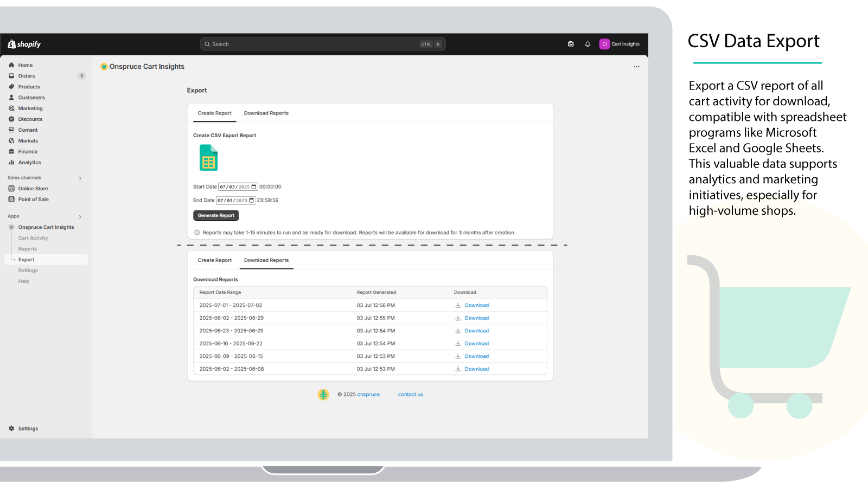Expand the Sales channels section

[80, 178]
